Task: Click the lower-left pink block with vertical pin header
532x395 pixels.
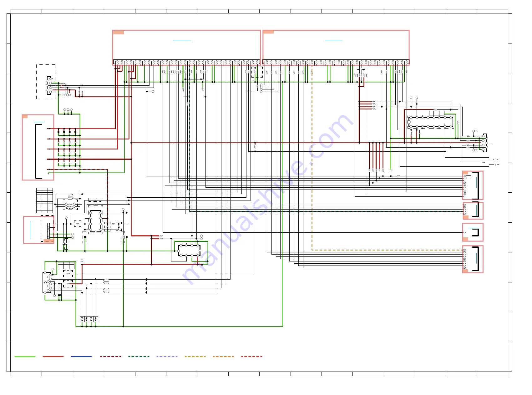Action: pos(39,230)
